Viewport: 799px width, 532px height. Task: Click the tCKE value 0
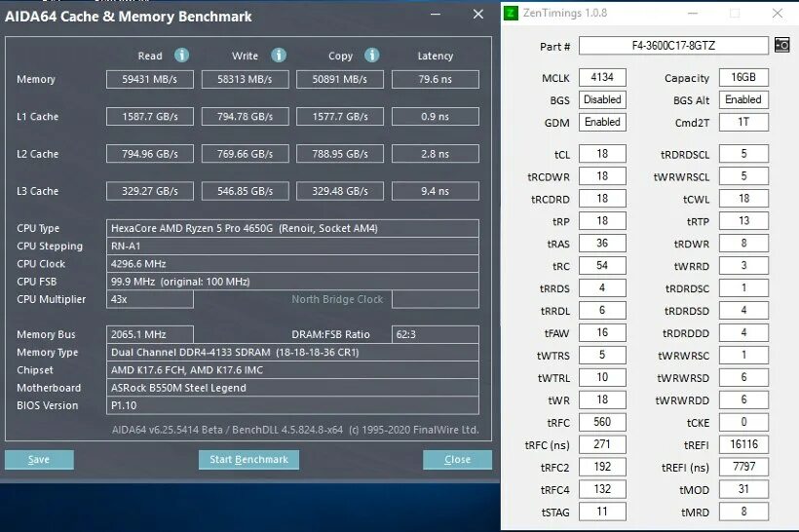[743, 423]
